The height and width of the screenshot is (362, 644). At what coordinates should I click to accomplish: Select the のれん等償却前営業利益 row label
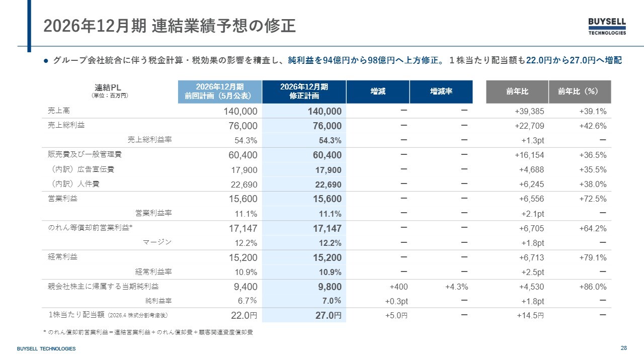pos(90,228)
